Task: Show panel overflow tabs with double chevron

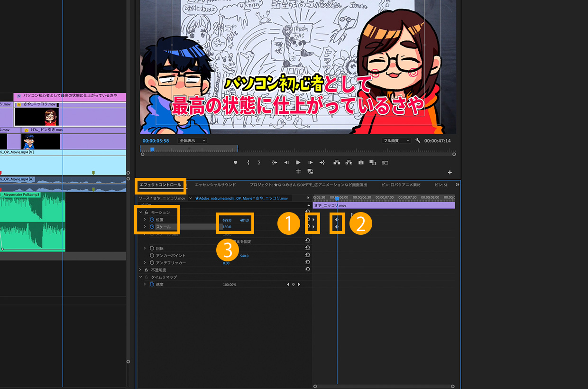Action: (x=457, y=185)
